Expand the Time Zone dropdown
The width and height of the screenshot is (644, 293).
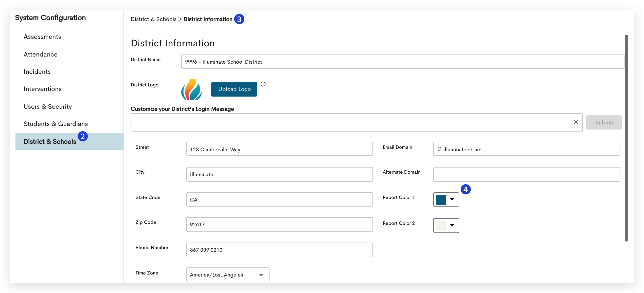click(x=228, y=275)
